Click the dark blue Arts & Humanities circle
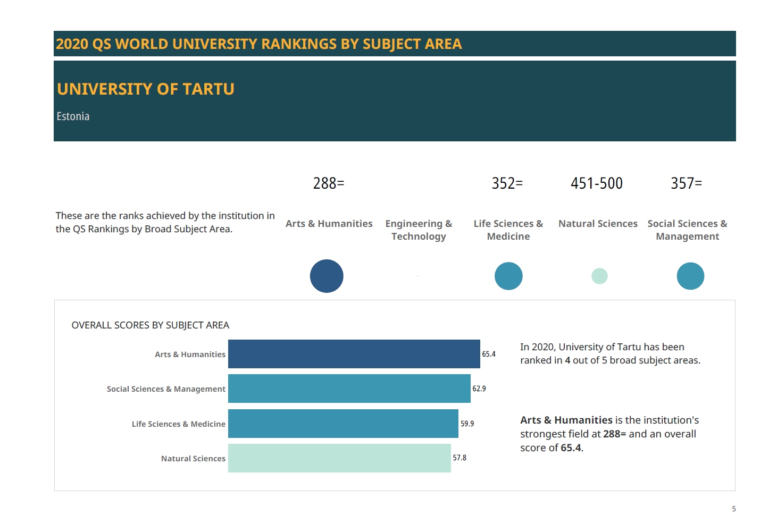 click(x=327, y=276)
